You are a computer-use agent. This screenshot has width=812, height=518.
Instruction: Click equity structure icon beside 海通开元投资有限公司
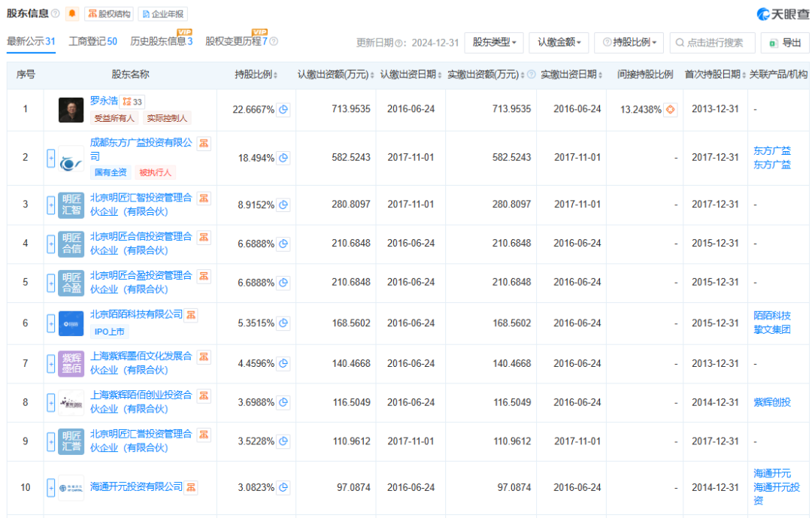[x=192, y=487]
